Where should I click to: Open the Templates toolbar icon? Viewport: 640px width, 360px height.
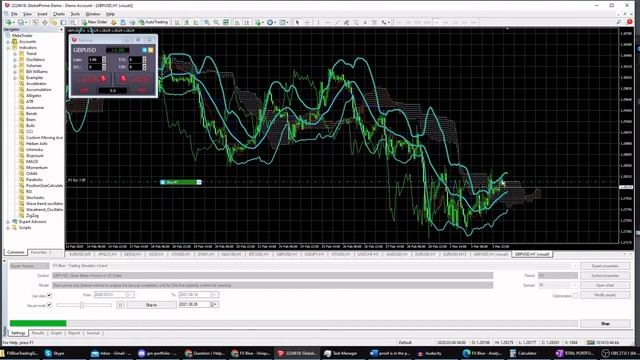click(283, 22)
